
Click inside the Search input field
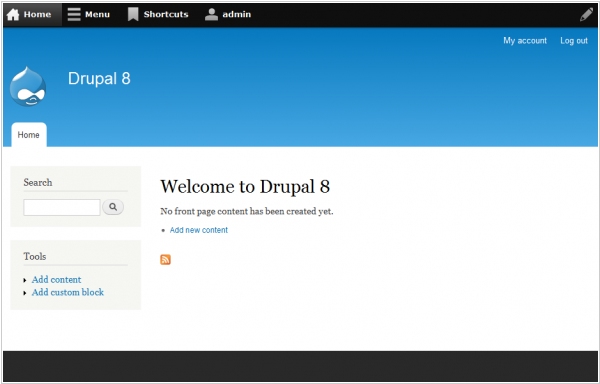point(62,207)
